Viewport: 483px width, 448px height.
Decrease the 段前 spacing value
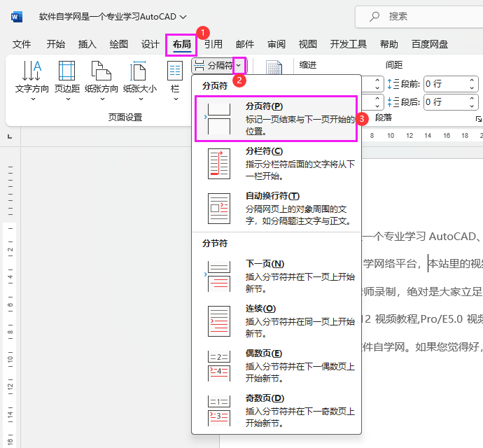click(472, 87)
